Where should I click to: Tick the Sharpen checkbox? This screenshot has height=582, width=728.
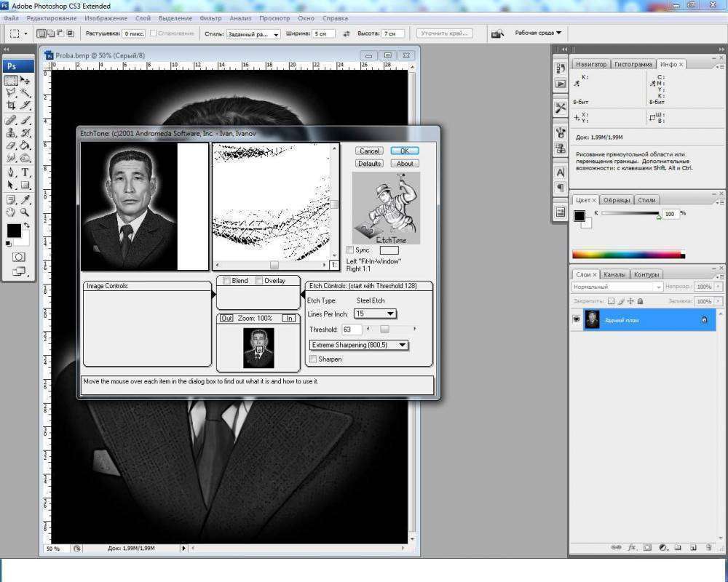pyautogui.click(x=314, y=359)
